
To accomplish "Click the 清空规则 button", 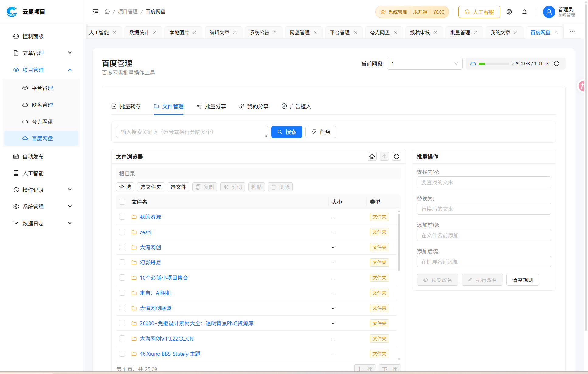I will [523, 280].
